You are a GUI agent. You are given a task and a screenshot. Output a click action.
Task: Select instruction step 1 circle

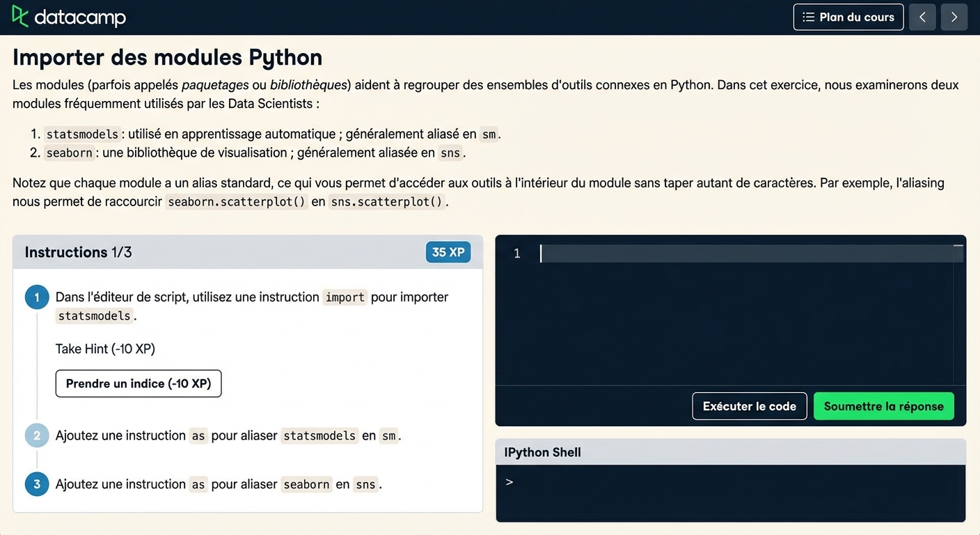pyautogui.click(x=37, y=297)
